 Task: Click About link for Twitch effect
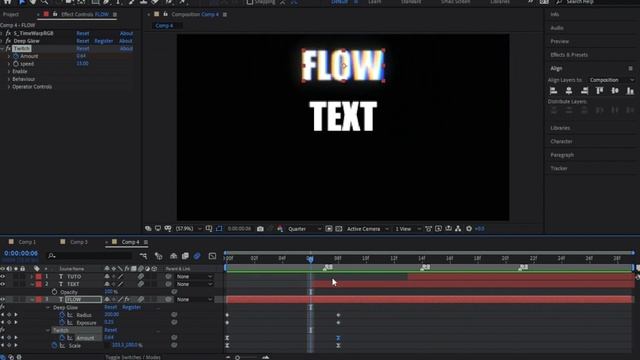126,49
